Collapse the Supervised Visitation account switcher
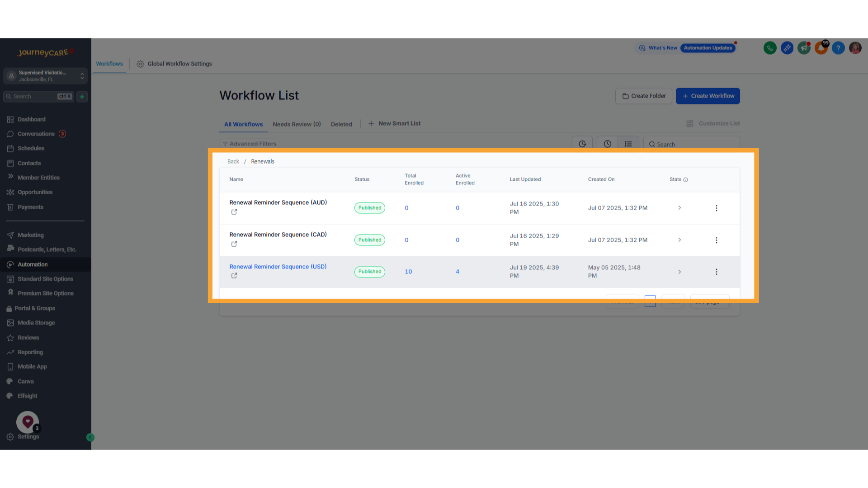 pos(82,76)
